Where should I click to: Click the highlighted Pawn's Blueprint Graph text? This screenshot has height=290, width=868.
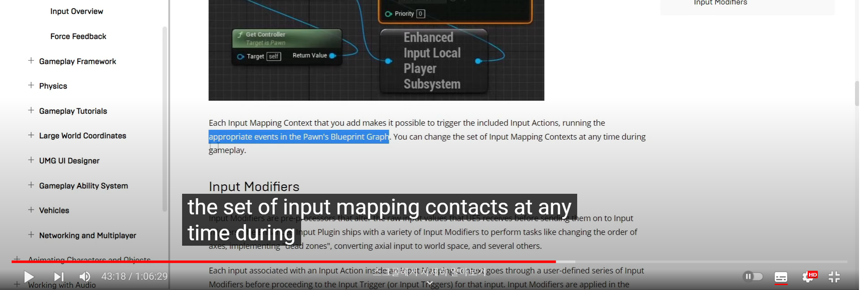pos(299,136)
